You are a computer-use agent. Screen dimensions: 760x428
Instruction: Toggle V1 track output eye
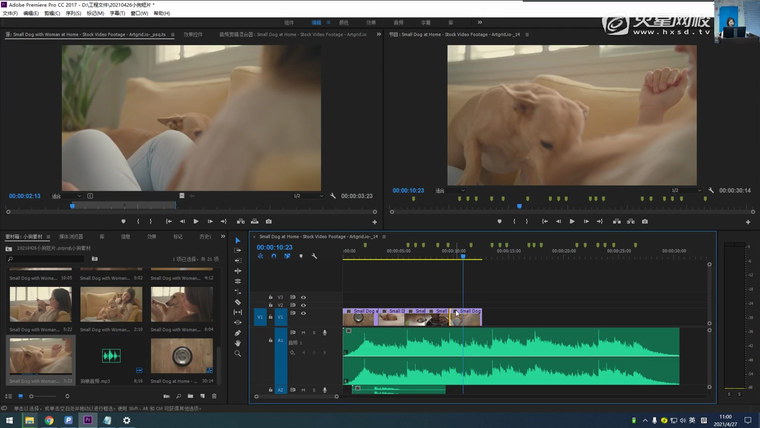[x=304, y=314]
